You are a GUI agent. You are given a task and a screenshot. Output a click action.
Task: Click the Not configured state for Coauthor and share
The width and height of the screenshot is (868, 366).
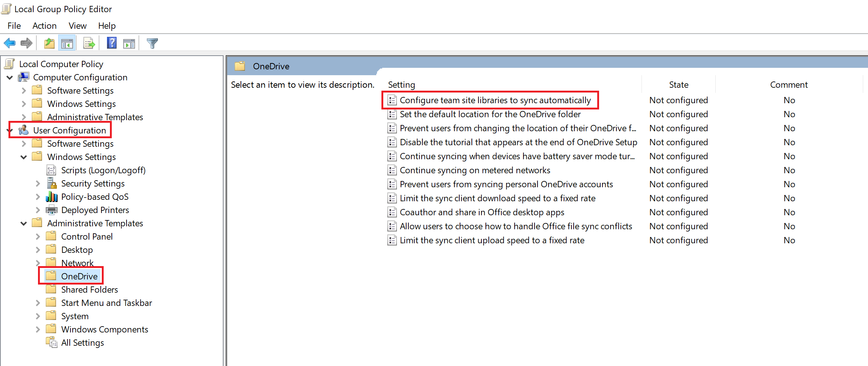679,212
